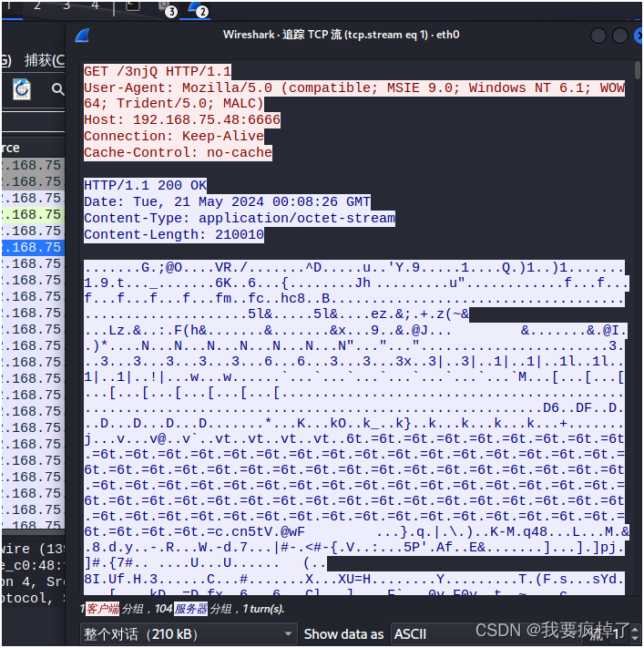Click the '服务器' server packets label

[x=190, y=609]
